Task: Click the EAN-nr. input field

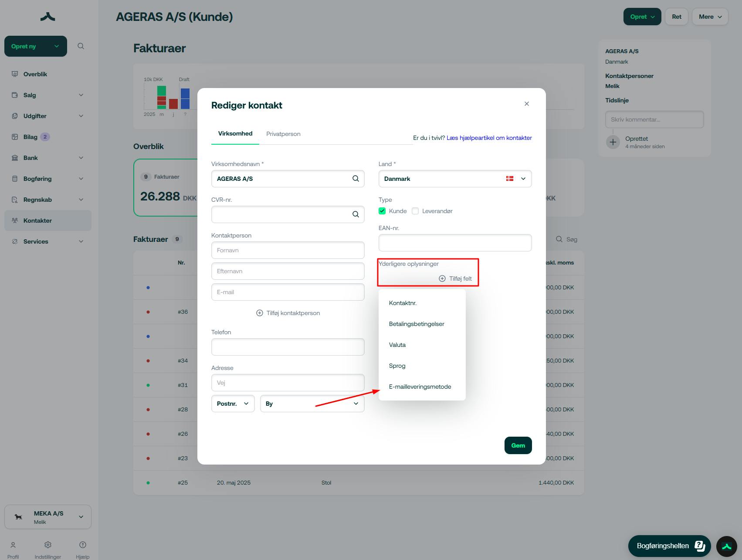Action: point(455,243)
